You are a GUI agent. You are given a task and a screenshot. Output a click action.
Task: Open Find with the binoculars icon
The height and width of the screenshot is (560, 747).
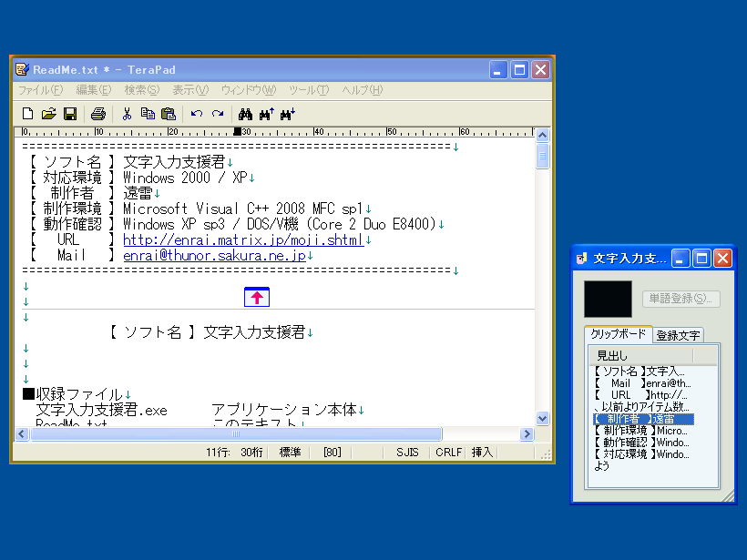(x=245, y=114)
